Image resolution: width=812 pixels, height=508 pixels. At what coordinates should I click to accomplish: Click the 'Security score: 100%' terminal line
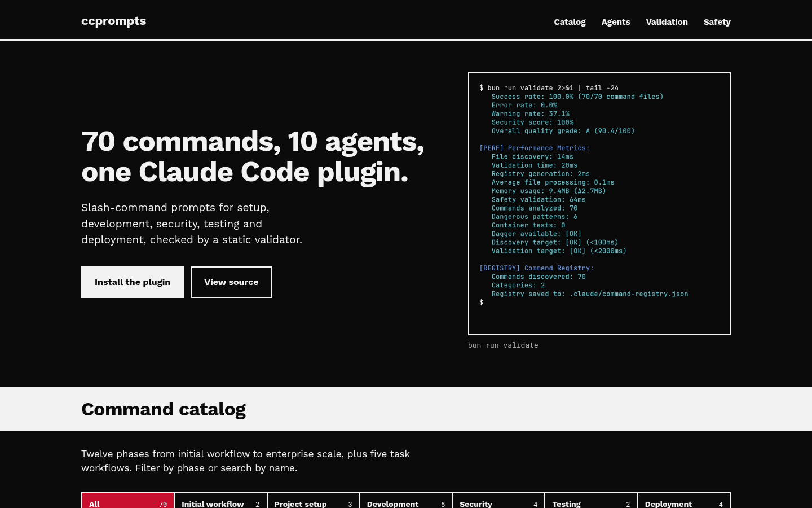click(x=532, y=122)
